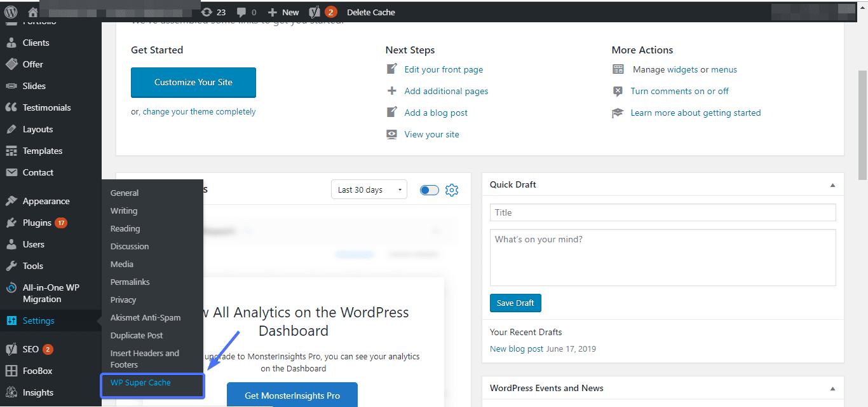Click the Quick Draft Title field
This screenshot has height=407, width=868.
[x=663, y=212]
